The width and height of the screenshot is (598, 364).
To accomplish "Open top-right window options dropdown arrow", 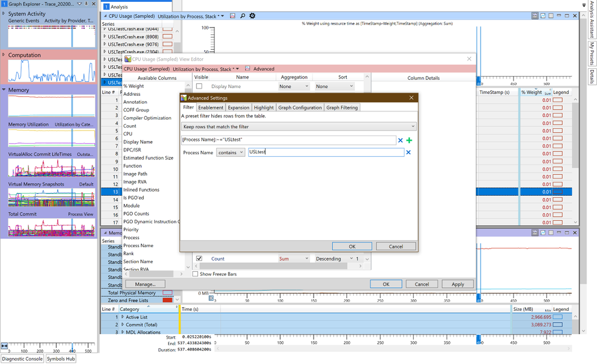I will [584, 5].
